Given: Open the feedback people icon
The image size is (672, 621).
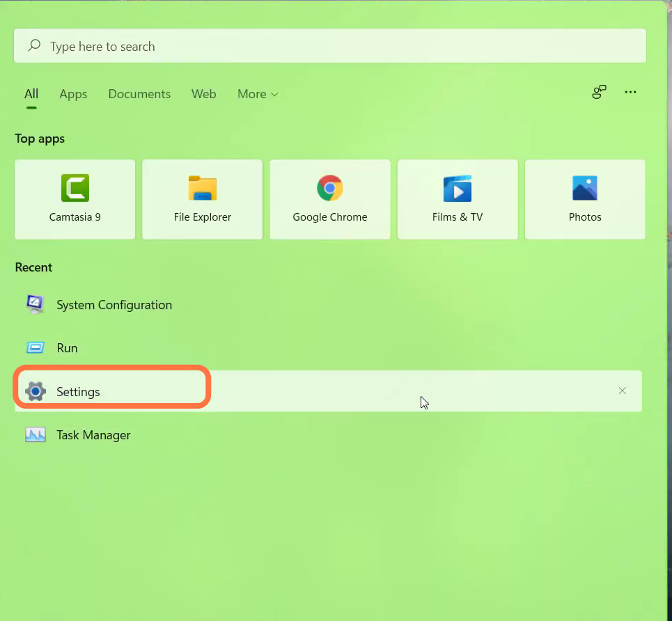Looking at the screenshot, I should [x=599, y=92].
